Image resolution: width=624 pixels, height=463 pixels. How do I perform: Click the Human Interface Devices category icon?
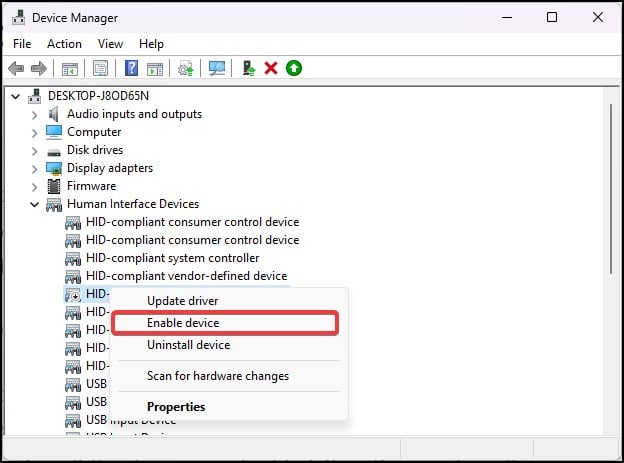pyautogui.click(x=54, y=205)
